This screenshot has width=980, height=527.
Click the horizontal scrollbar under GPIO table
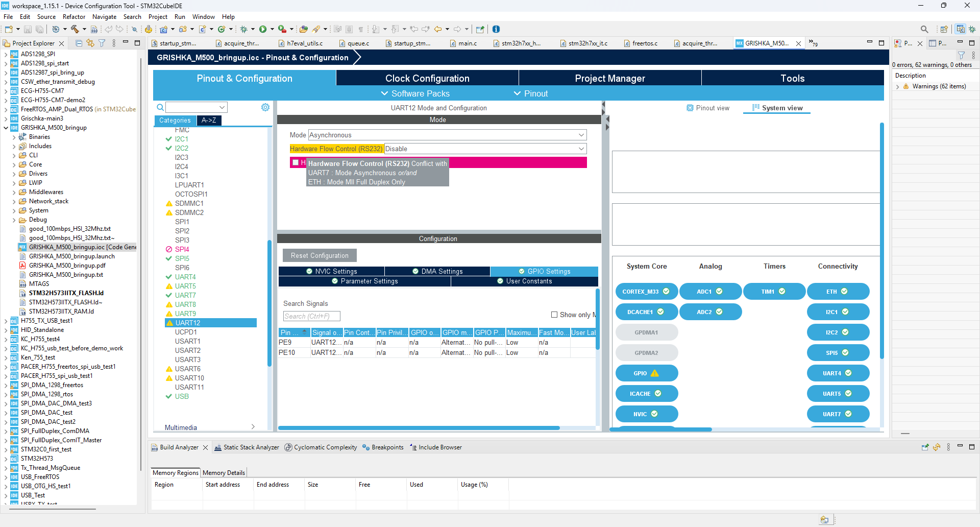pyautogui.click(x=419, y=428)
